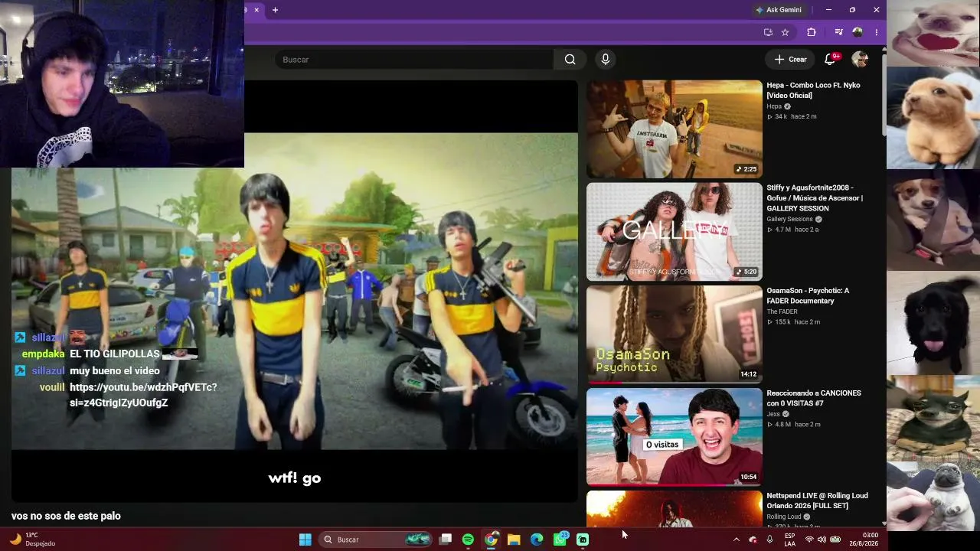Click the YouTube search magnifier button
980x551 pixels.
pos(570,60)
